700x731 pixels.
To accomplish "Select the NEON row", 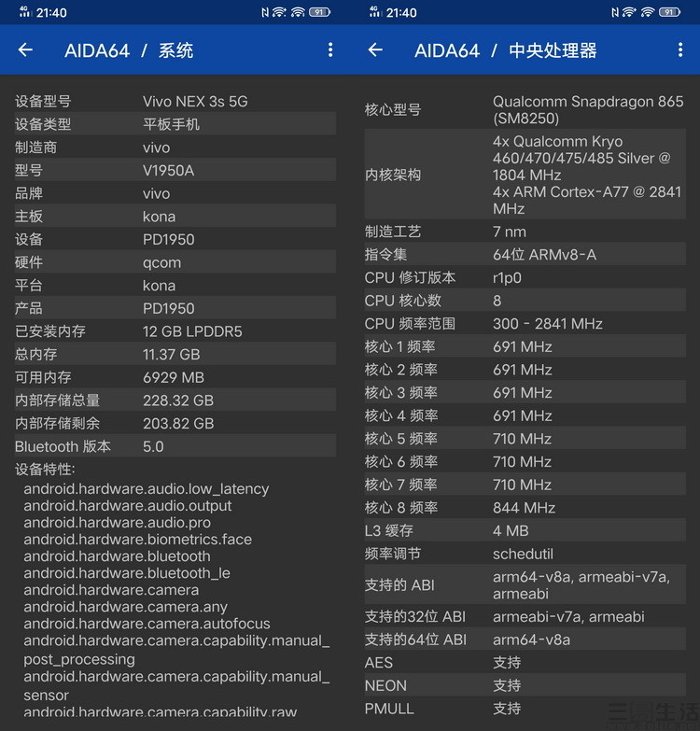I will click(x=525, y=685).
